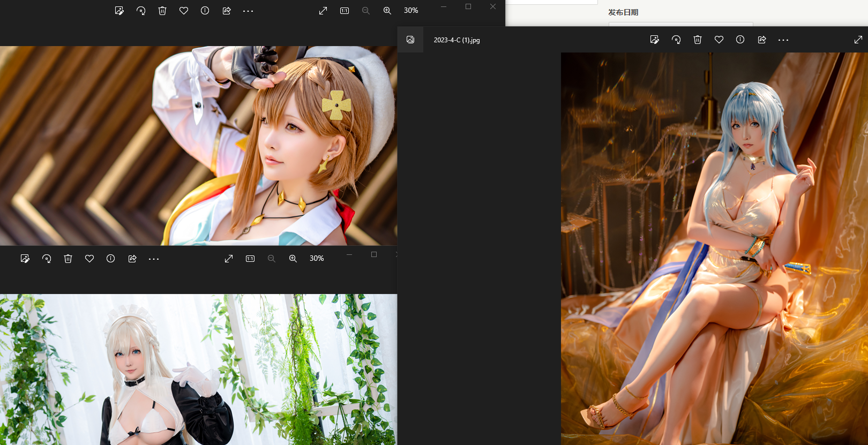
Task: Zoom in on the photo in top window
Action: point(387,11)
